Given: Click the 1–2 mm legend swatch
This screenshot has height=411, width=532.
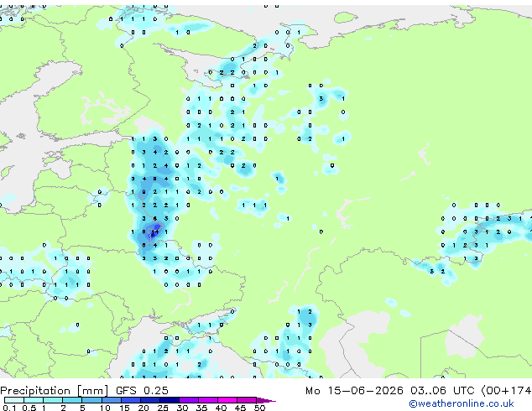Looking at the screenshot, I should [53, 400].
